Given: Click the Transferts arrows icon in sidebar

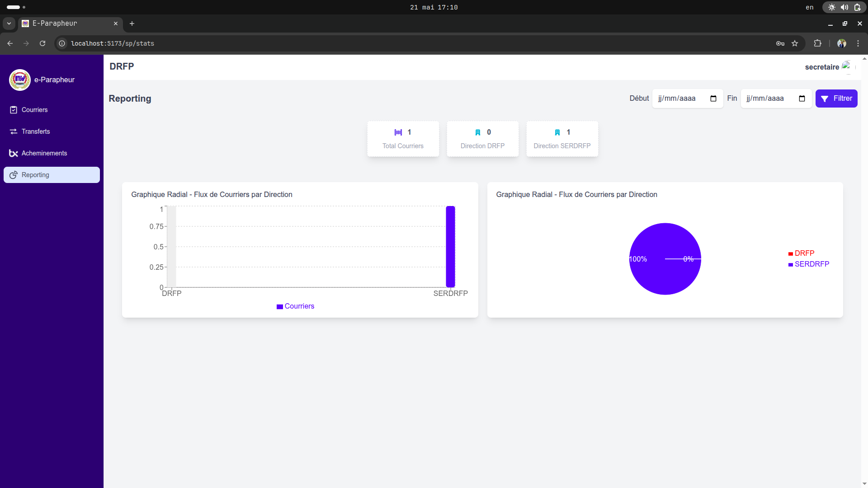Looking at the screenshot, I should click(x=14, y=131).
